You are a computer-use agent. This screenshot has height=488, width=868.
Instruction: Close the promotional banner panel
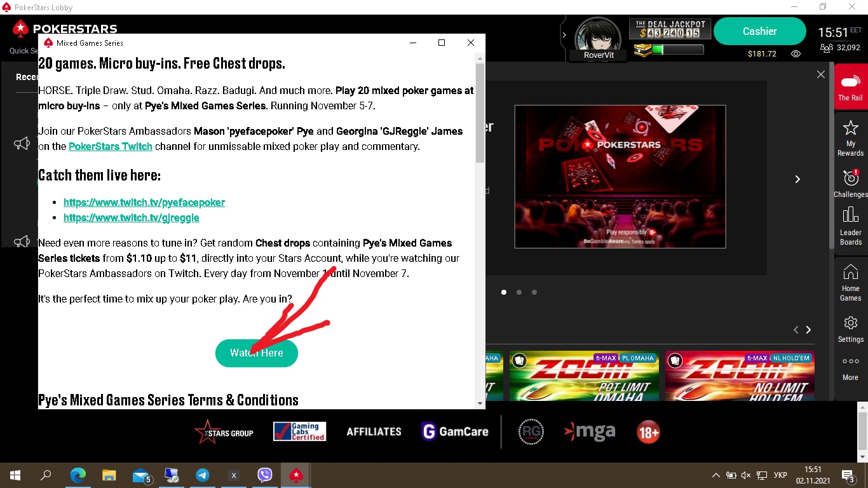pos(821,74)
